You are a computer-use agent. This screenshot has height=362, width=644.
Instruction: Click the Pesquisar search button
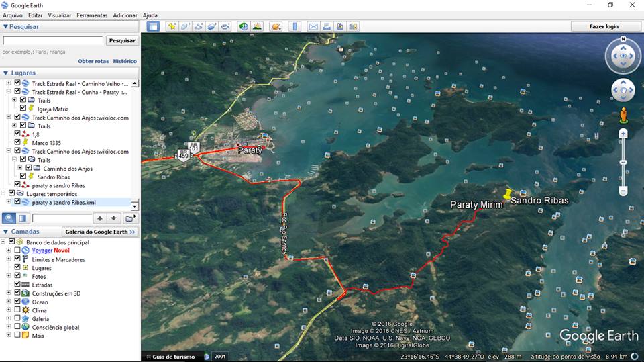122,40
